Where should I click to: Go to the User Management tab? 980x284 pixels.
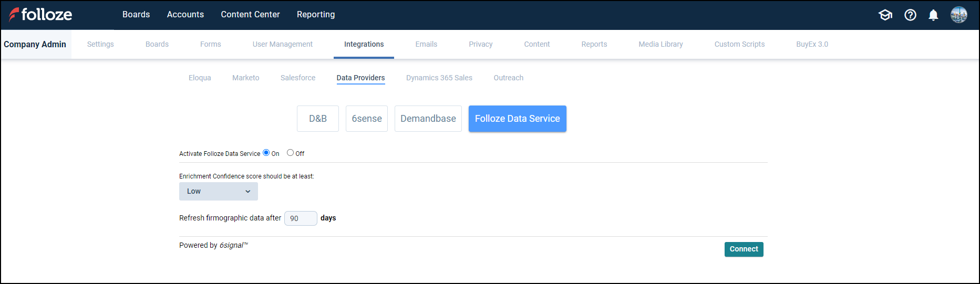(282, 44)
